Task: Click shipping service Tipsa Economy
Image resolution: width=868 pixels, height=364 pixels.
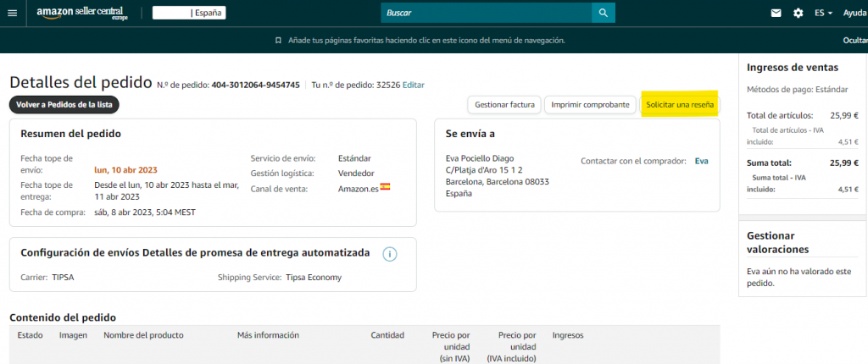Action: tap(314, 277)
